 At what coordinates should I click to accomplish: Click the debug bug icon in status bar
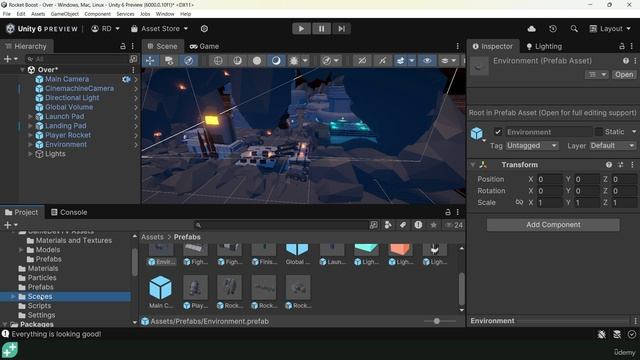601,335
